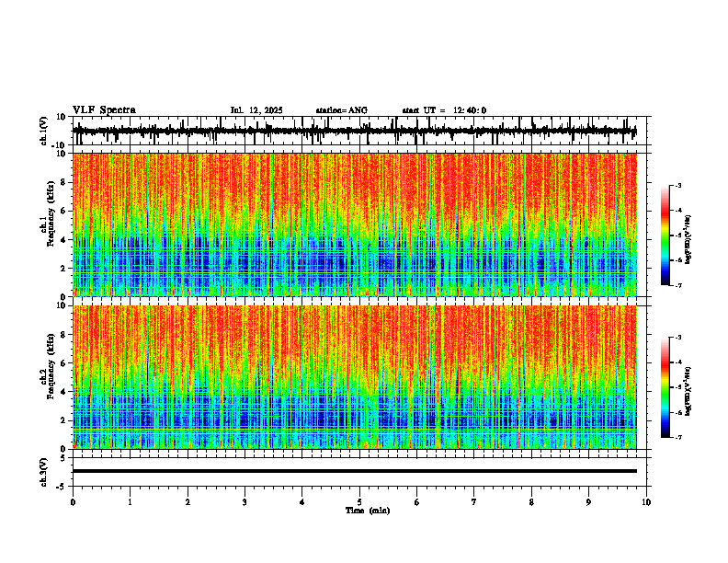Click the "station=ANG" header text
The height and width of the screenshot is (563, 728).
pyautogui.click(x=341, y=110)
